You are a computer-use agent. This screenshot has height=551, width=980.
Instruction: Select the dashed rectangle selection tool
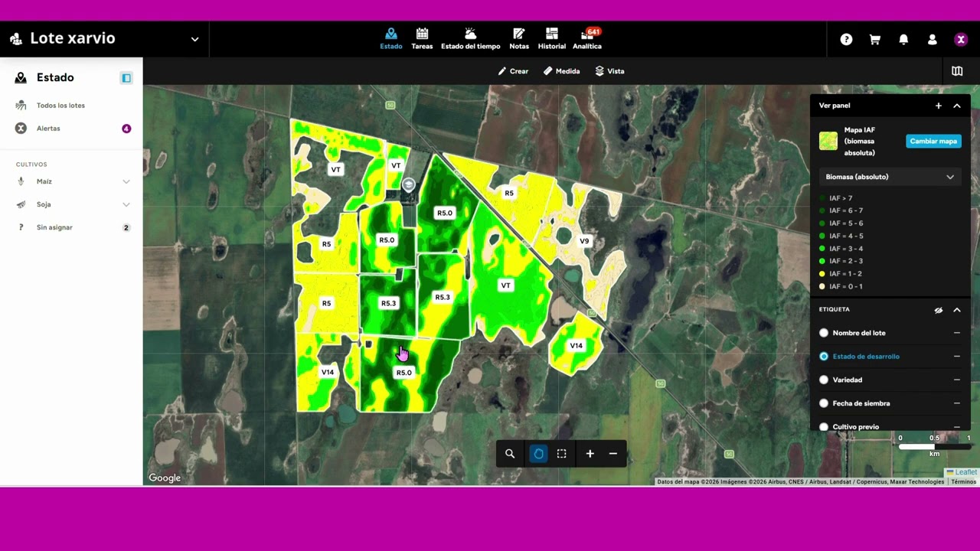(x=562, y=454)
